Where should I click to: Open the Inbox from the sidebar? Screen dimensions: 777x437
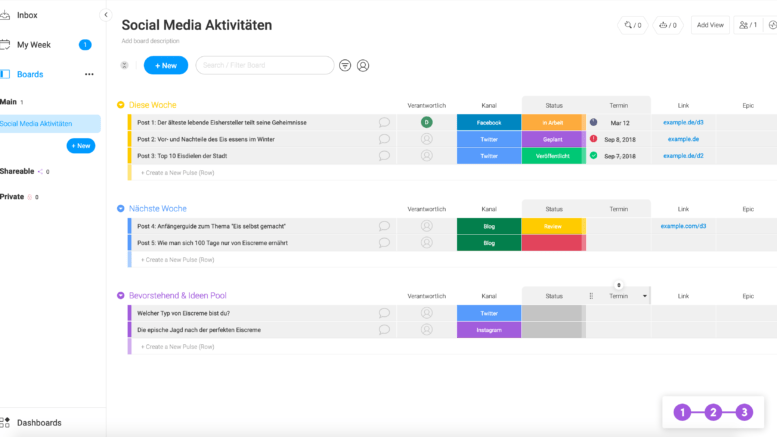[x=28, y=15]
